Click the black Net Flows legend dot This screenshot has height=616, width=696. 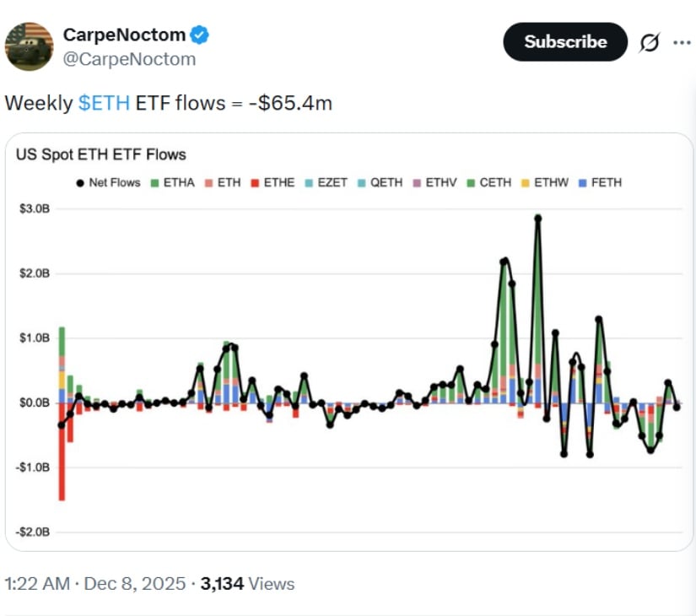80,181
